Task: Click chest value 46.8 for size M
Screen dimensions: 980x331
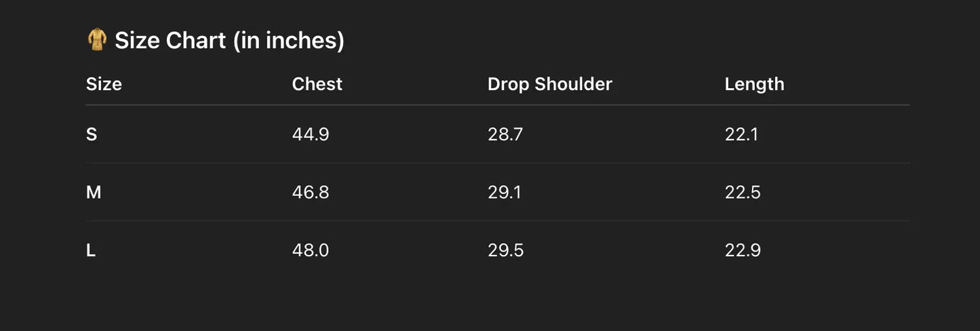Action: coord(311,193)
